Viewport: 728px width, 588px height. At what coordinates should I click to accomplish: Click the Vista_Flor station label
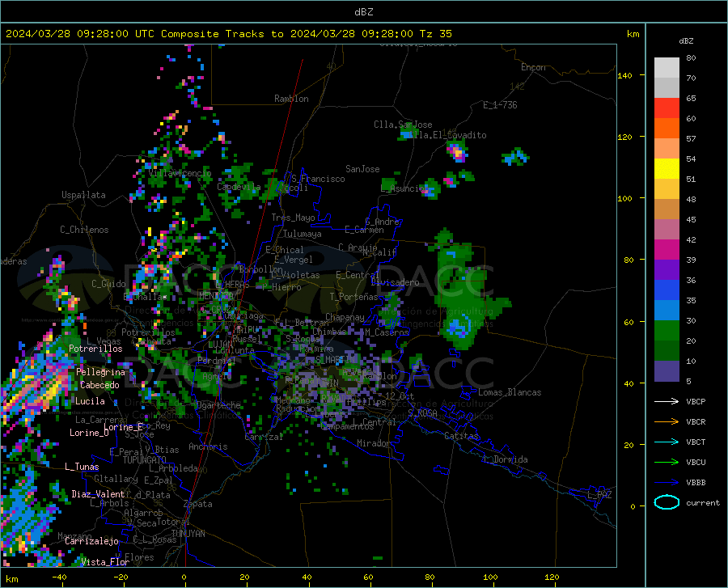pyautogui.click(x=105, y=562)
